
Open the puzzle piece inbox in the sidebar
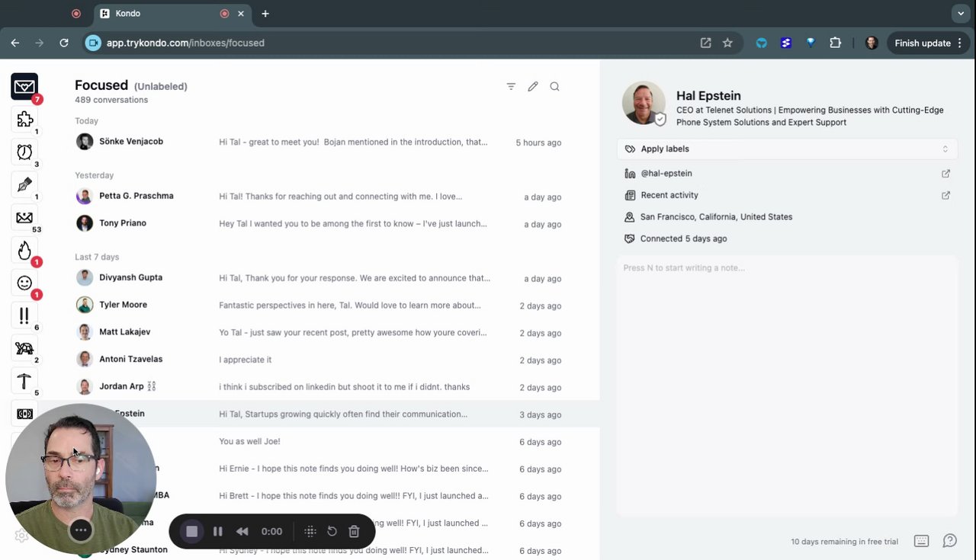coord(24,119)
